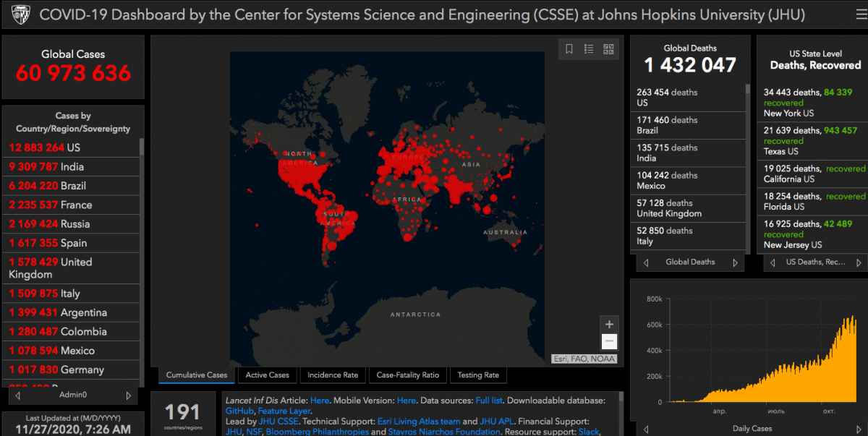This screenshot has width=868, height=436.
Task: Select Argentina in cases list
Action: [x=71, y=312]
